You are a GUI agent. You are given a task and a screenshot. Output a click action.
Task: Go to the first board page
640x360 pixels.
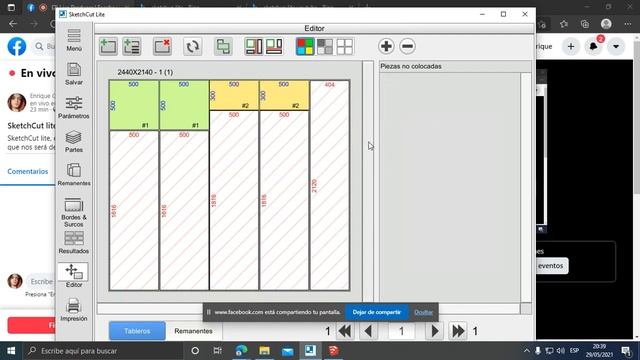pos(345,331)
